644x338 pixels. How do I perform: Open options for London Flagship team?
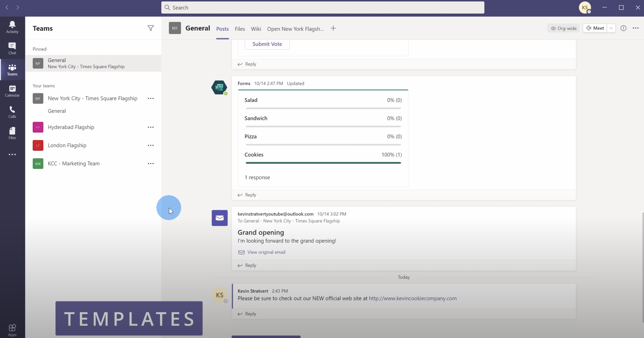coord(151,145)
